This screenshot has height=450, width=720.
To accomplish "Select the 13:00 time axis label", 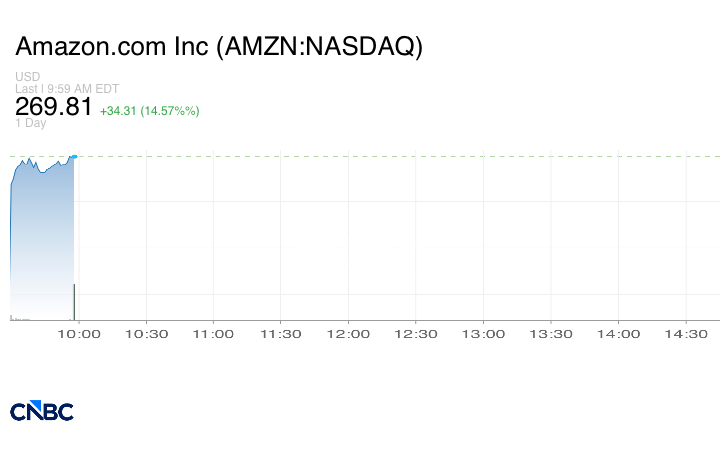I will [x=483, y=334].
